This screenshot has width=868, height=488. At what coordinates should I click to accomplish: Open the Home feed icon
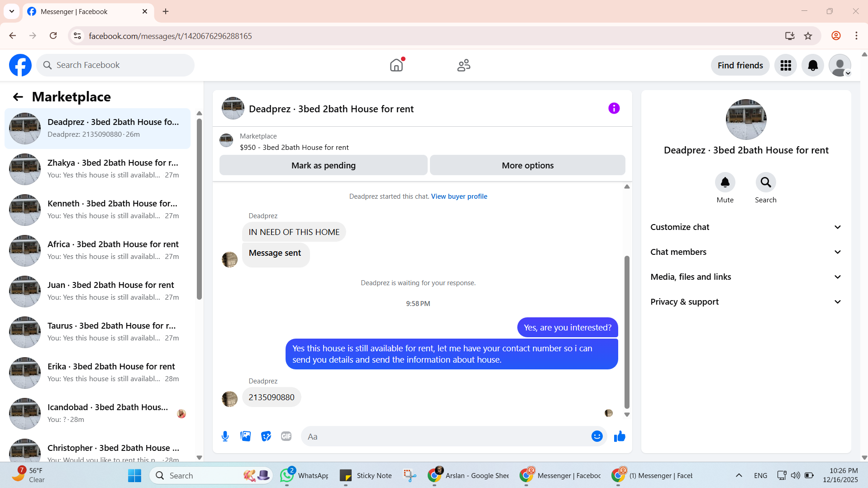tap(396, 65)
